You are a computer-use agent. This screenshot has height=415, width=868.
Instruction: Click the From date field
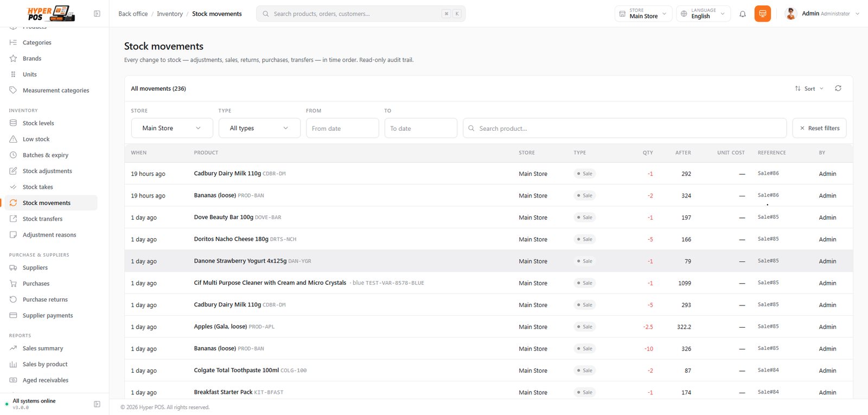point(342,128)
